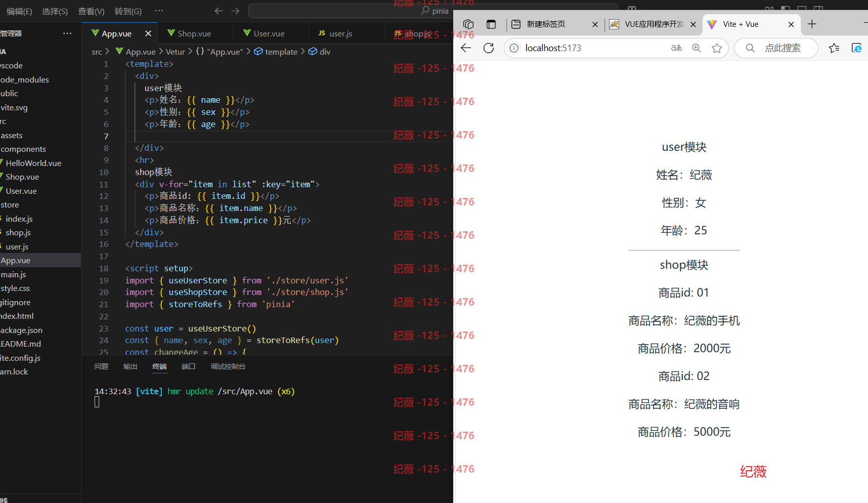Open a new browser tab with plus
Image resolution: width=868 pixels, height=503 pixels.
click(x=812, y=24)
